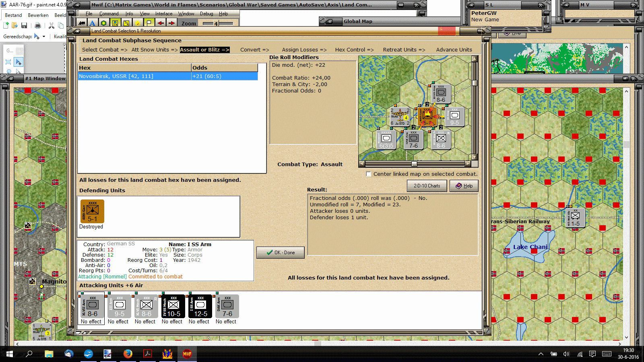Select the XLVII Arm 8-6 attacking unit
This screenshot has height=362, width=644.
pos(92,306)
